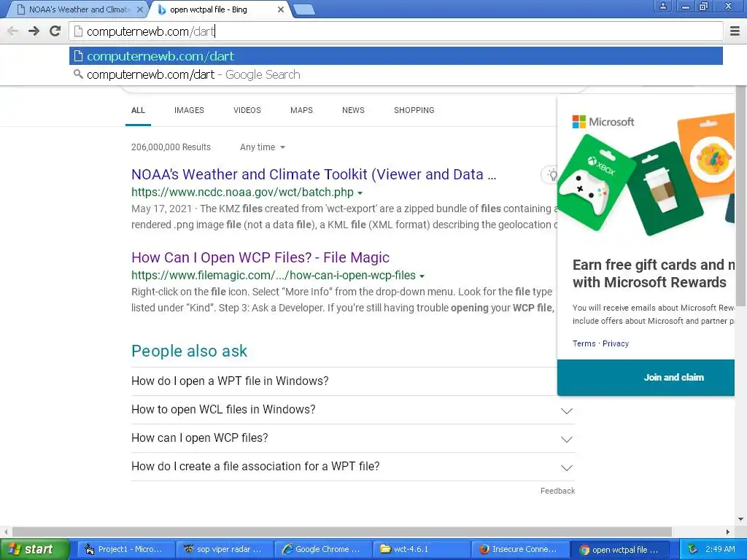747x560 pixels.
Task: Switch to Google Chrome taskbar item with IE icon
Action: 323,550
